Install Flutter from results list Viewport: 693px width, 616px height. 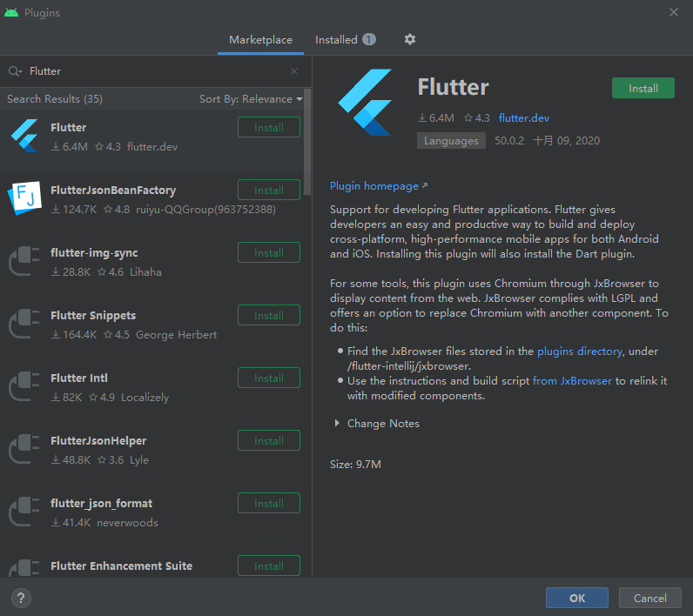pos(269,127)
